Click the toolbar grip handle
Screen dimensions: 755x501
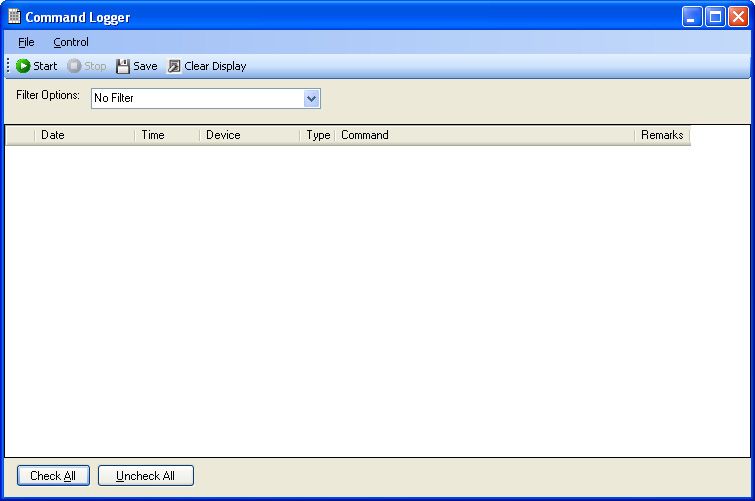8,66
